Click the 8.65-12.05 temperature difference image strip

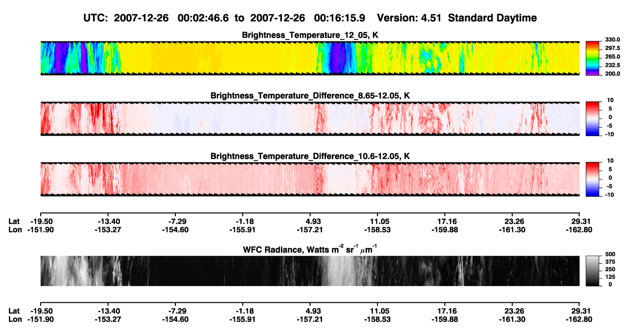coord(310,119)
